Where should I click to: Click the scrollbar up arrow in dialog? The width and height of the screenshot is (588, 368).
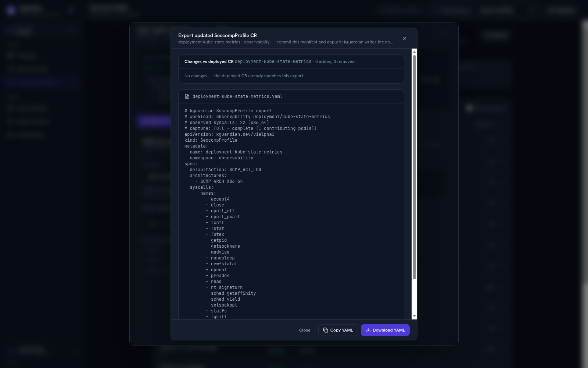tap(414, 52)
